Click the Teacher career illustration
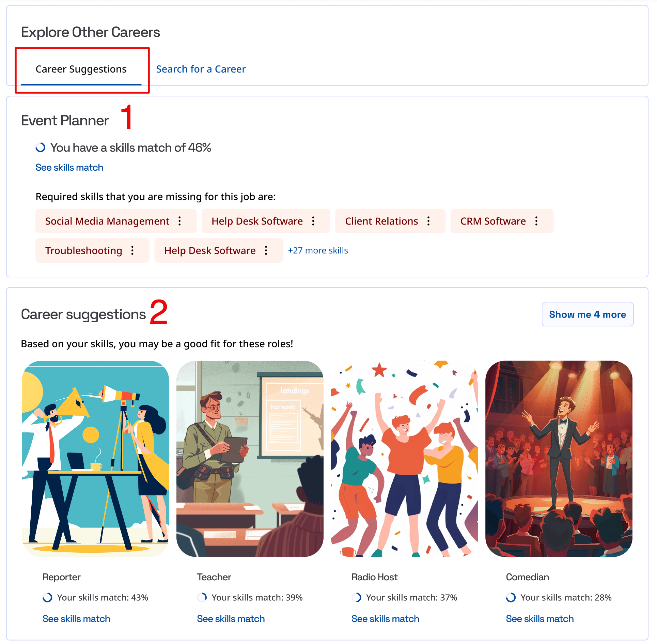The width and height of the screenshot is (657, 644). point(250,458)
